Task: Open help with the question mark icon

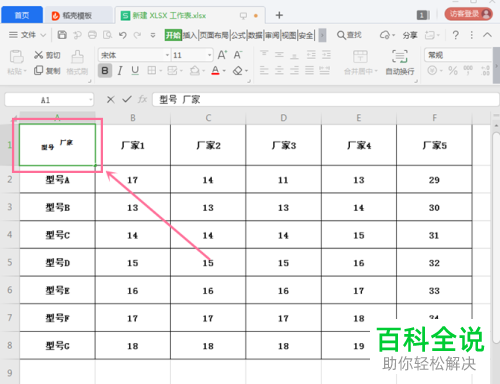Action: tap(455, 35)
